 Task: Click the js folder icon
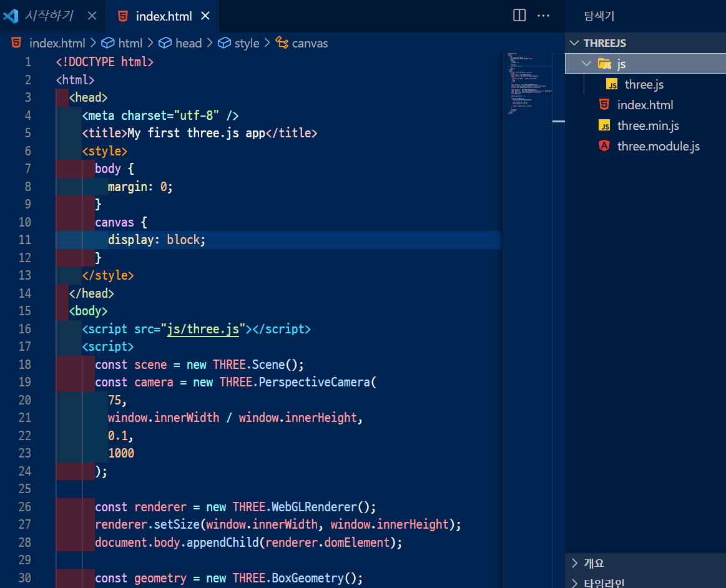point(605,64)
